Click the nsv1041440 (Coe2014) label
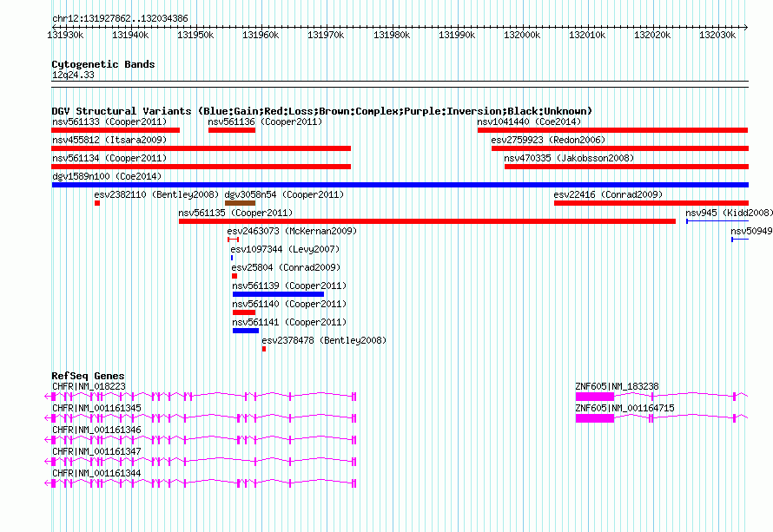This screenshot has width=773, height=532. point(529,122)
